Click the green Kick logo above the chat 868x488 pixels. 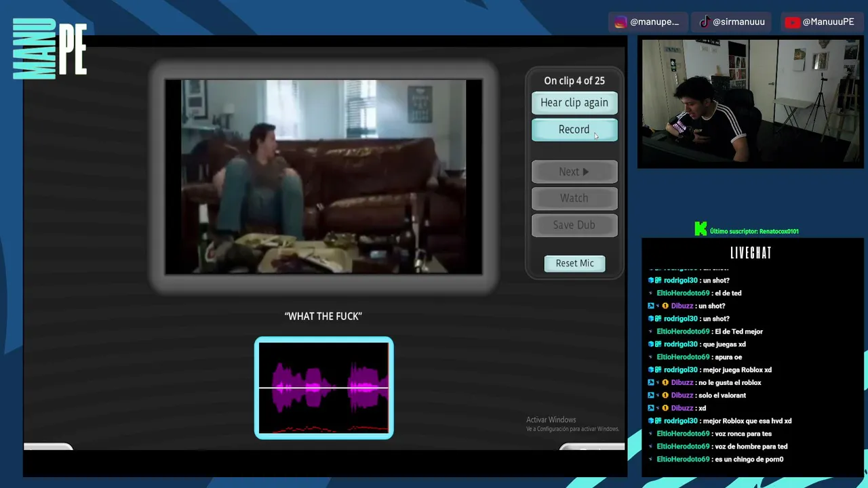[x=701, y=229]
